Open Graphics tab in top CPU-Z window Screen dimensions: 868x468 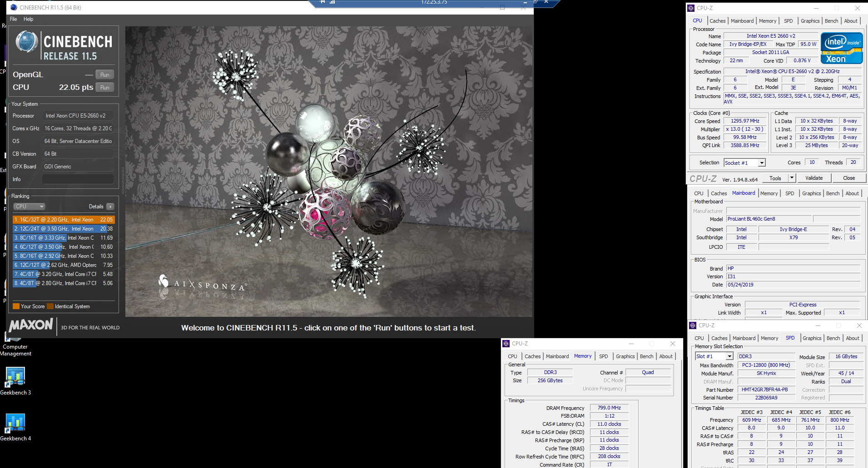pos(810,21)
